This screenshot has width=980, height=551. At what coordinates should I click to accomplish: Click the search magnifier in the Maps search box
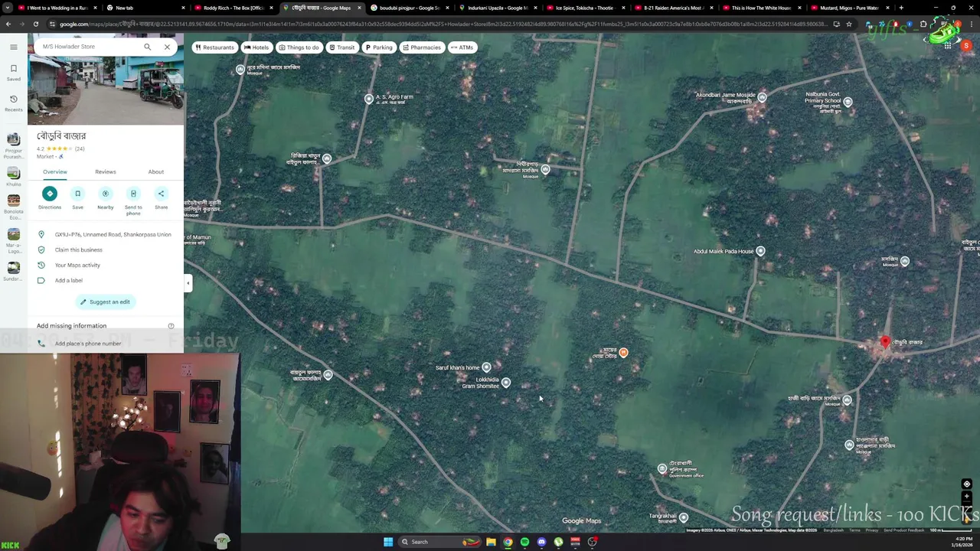(147, 47)
